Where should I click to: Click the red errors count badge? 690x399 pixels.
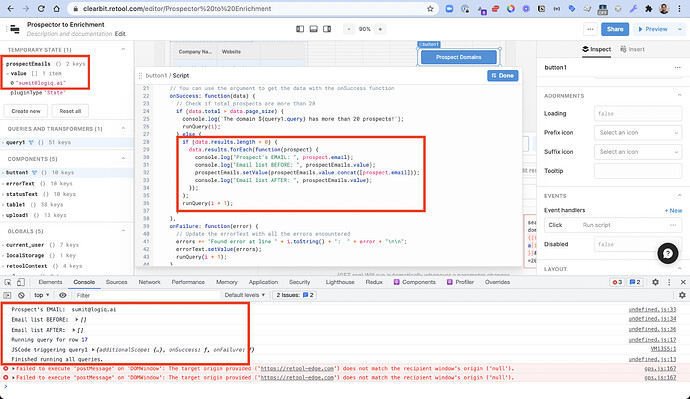(x=617, y=282)
